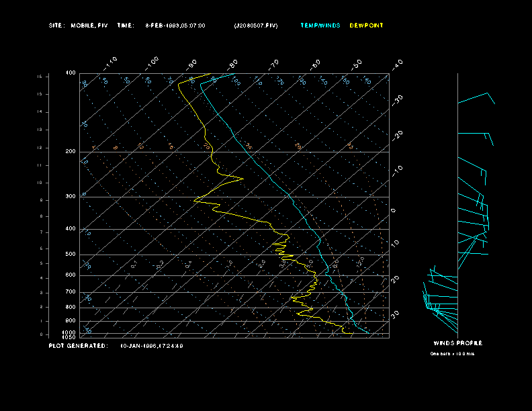Screen dimensions: 532x411
Task: Click the 700 pressure level label
Action: [71, 292]
